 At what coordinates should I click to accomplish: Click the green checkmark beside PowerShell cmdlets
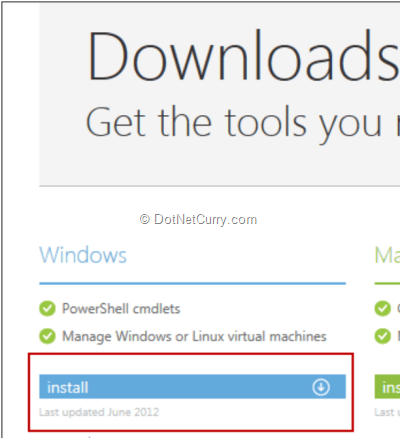(47, 308)
